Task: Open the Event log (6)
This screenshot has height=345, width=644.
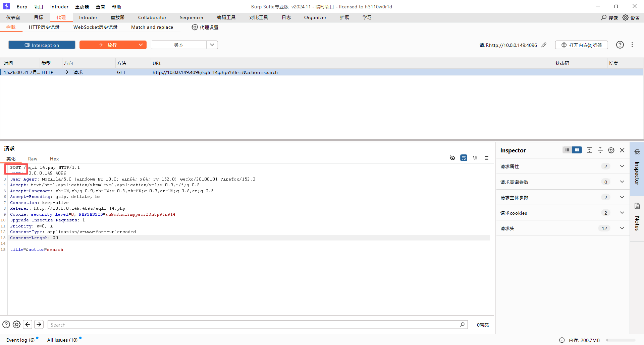Action: coord(20,340)
